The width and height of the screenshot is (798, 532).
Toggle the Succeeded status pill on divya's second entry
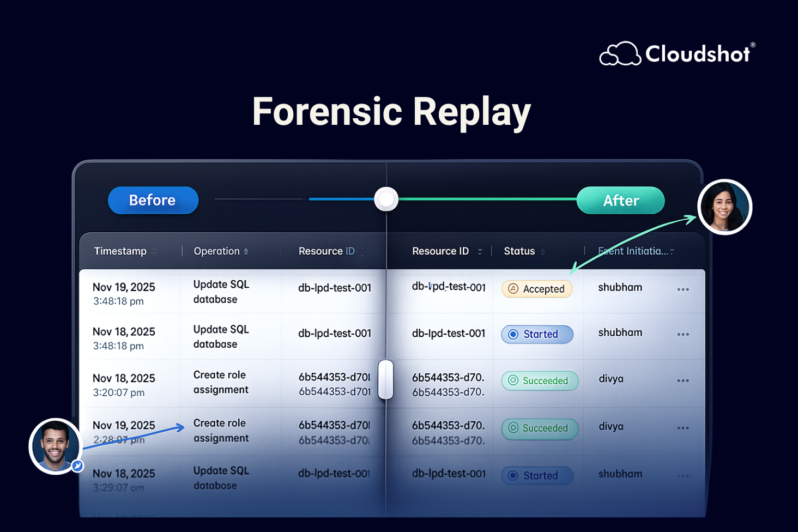point(539,428)
